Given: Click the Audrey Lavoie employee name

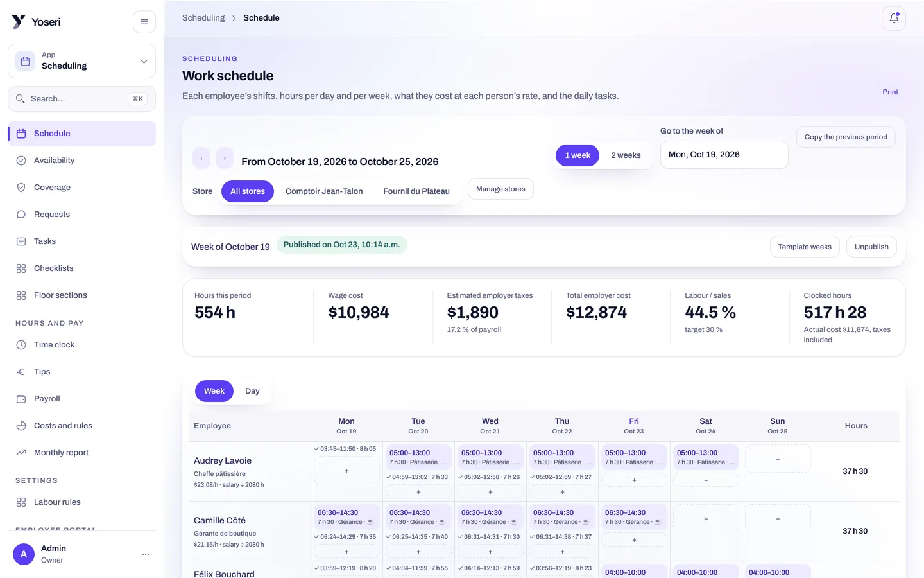Looking at the screenshot, I should [223, 460].
